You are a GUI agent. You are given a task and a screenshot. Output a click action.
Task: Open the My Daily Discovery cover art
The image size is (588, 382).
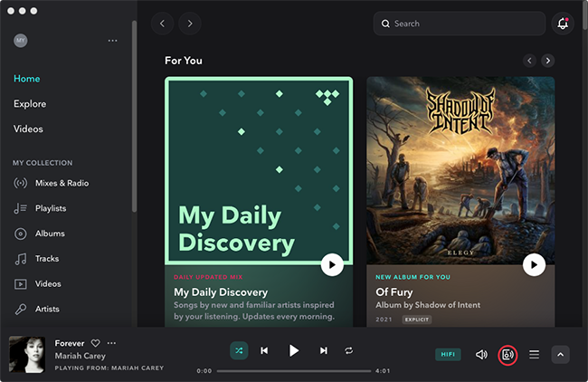(259, 171)
